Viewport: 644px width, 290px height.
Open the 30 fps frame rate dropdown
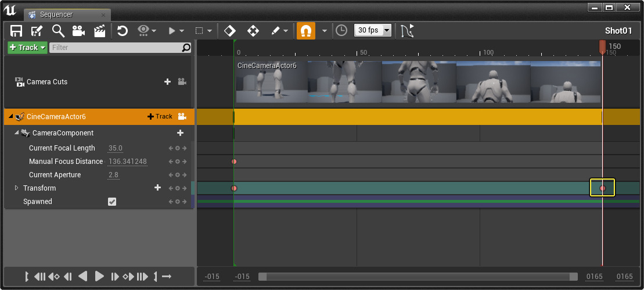click(373, 30)
